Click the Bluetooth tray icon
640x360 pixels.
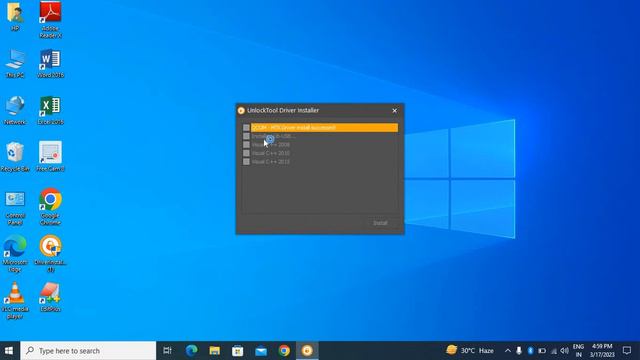click(x=530, y=351)
